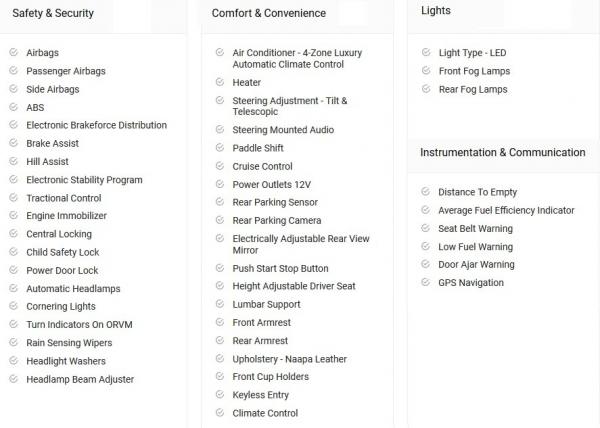The width and height of the screenshot is (600, 428).
Task: Click the checkmark beside GPS Navigation
Action: [x=426, y=283]
